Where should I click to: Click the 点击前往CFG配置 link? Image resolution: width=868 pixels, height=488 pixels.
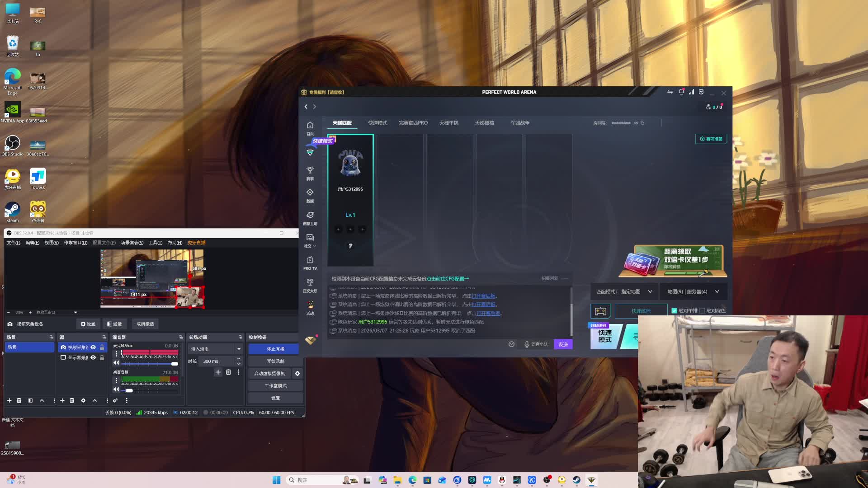point(447,279)
